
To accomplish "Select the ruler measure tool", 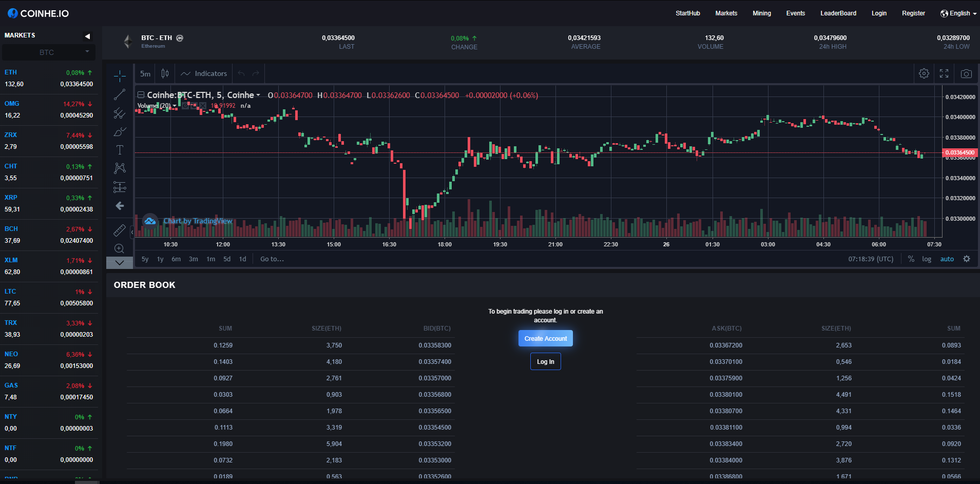I will click(120, 230).
